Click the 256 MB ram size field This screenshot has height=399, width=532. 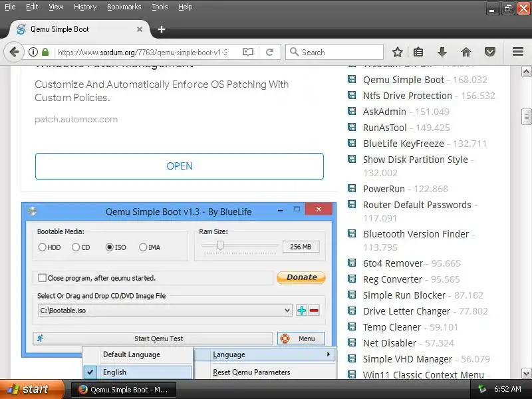point(301,247)
